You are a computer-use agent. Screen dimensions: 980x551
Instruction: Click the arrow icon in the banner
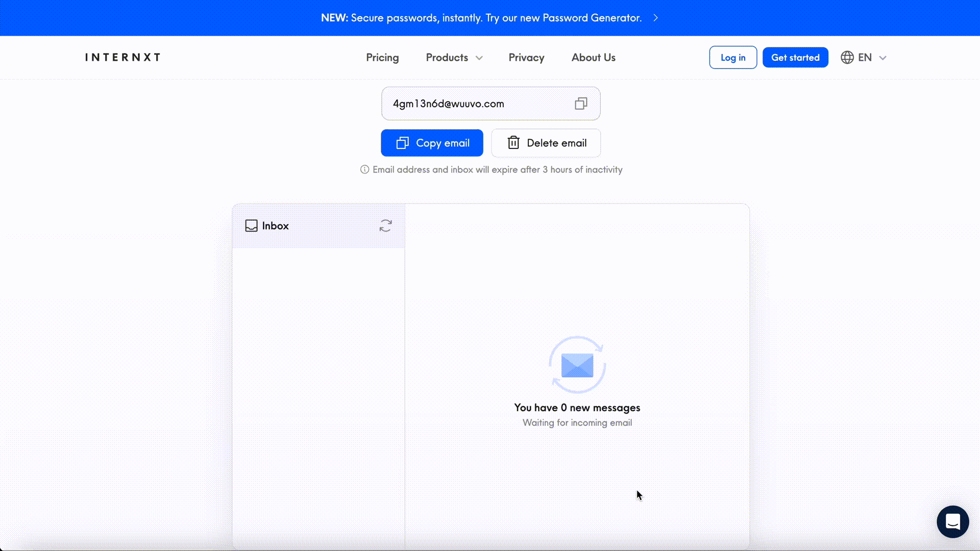(x=656, y=18)
